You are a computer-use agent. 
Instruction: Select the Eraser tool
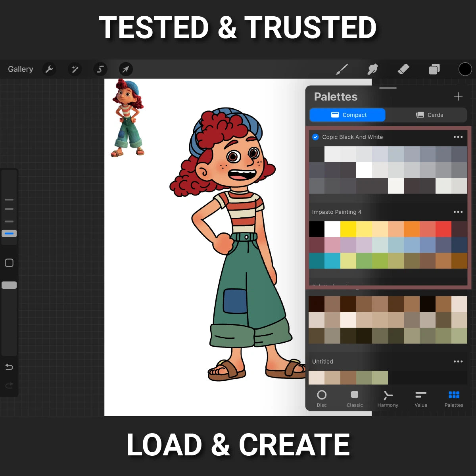coord(403,69)
